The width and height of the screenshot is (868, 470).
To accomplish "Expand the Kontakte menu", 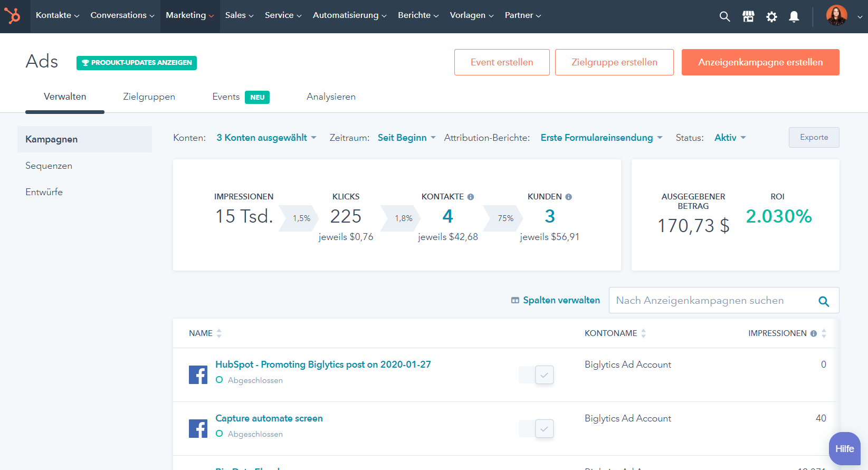I will pyautogui.click(x=58, y=15).
